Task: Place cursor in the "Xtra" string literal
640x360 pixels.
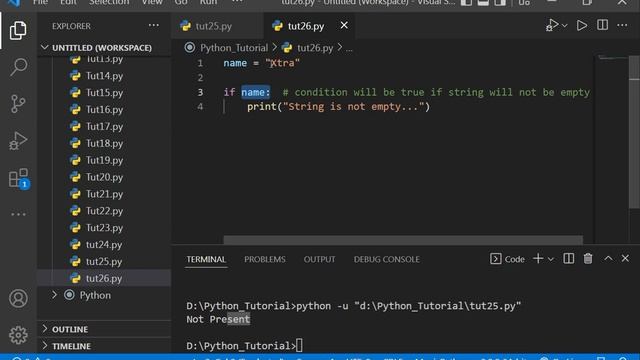Action: coord(282,63)
